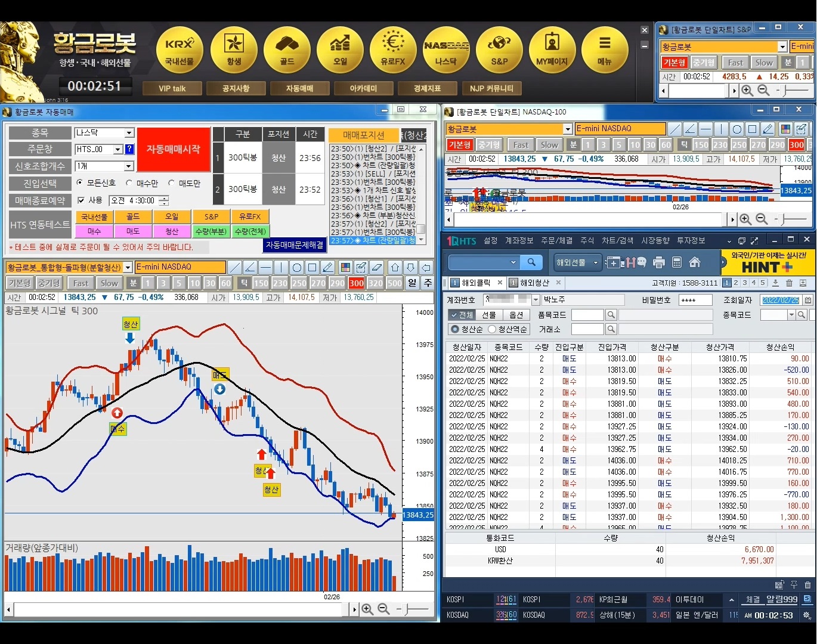Viewport: 817px width, 644px height.
Task: Click the 자동매매문제해결 button
Action: point(295,245)
